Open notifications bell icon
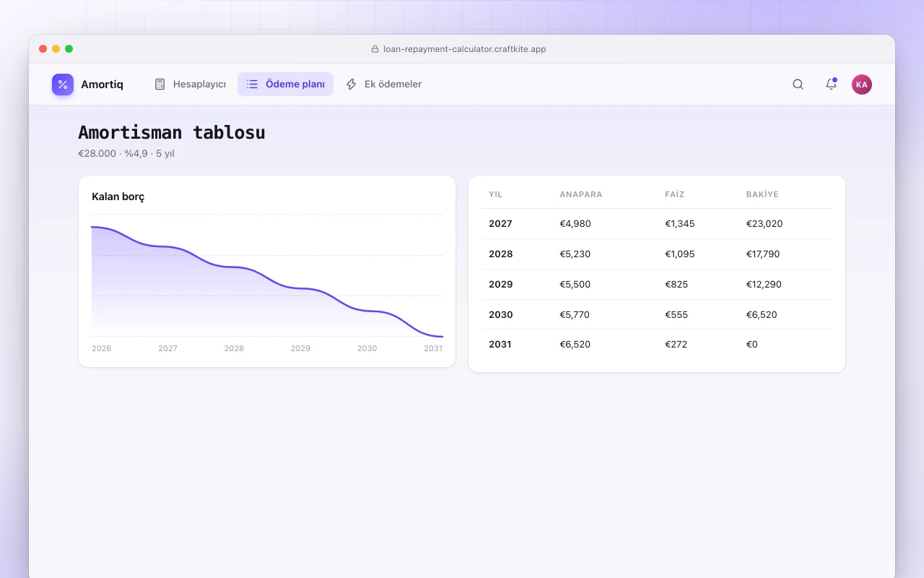The width and height of the screenshot is (924, 578). 831,85
